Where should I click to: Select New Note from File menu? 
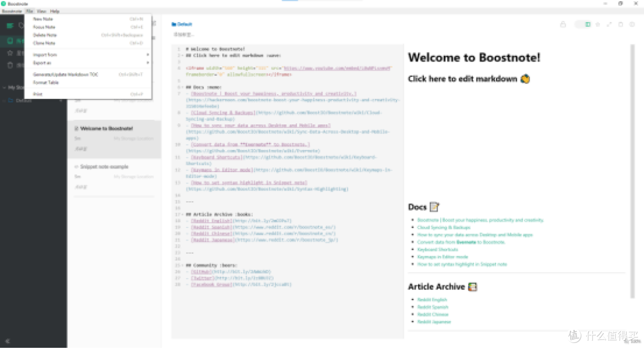tap(43, 19)
